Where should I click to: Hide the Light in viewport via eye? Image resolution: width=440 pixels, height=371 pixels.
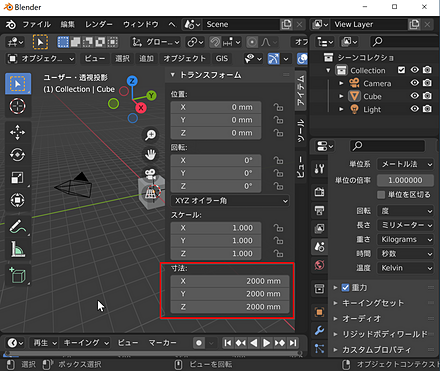(x=414, y=109)
